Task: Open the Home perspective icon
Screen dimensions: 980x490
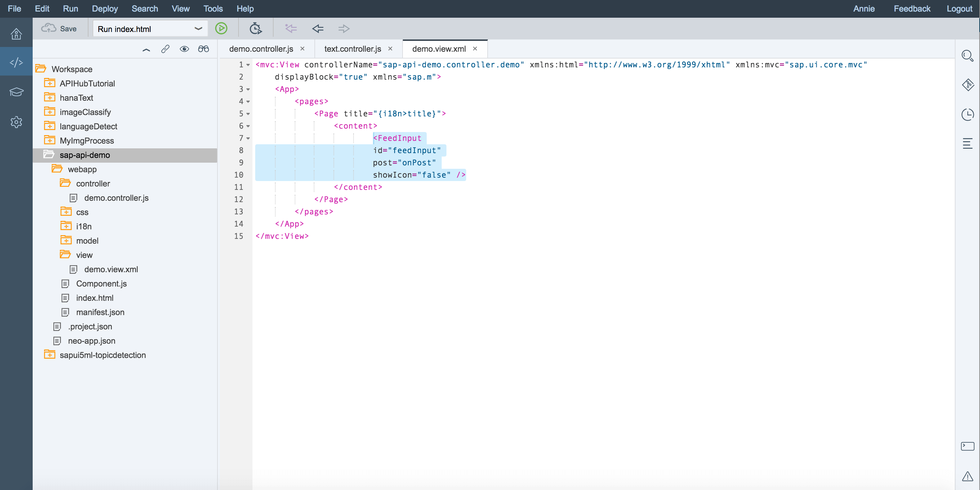Action: tap(16, 34)
